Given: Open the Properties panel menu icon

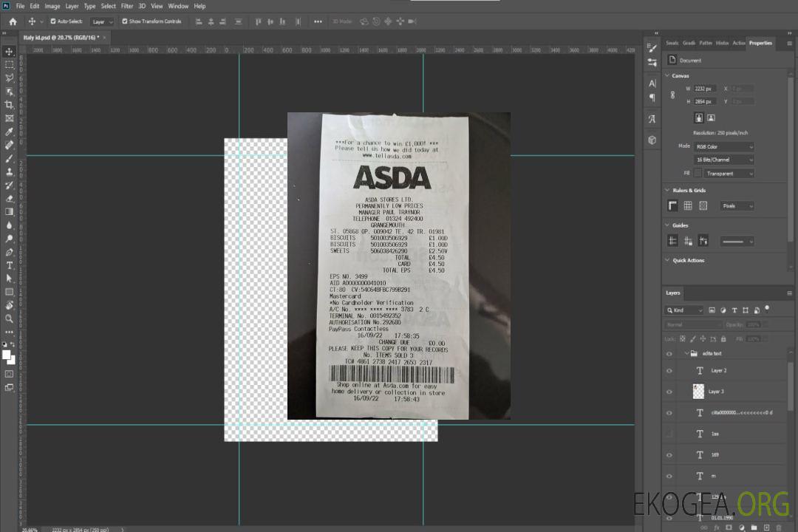Looking at the screenshot, I should 789,44.
